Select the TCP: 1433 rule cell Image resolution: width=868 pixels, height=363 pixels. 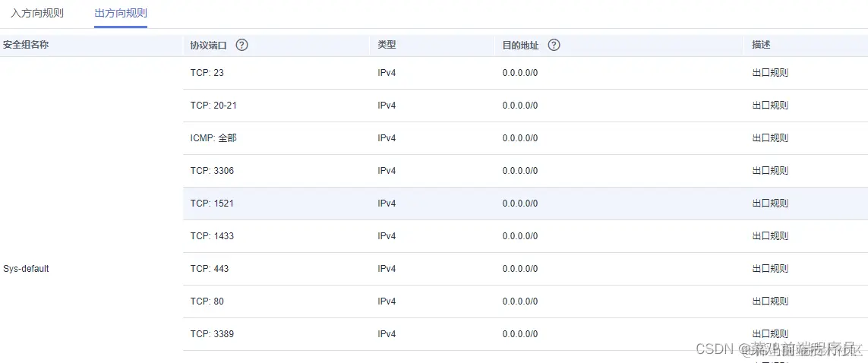[212, 235]
